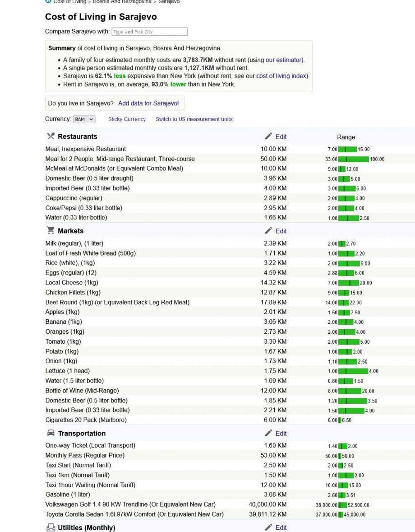Click the range bar for Bottle of Wine
415x532 pixels.
350,391
